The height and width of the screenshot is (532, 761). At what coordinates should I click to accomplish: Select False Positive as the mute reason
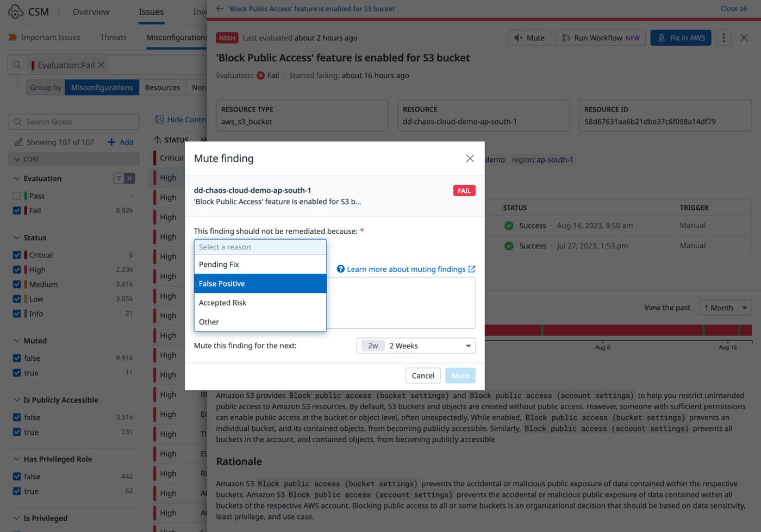coord(222,283)
